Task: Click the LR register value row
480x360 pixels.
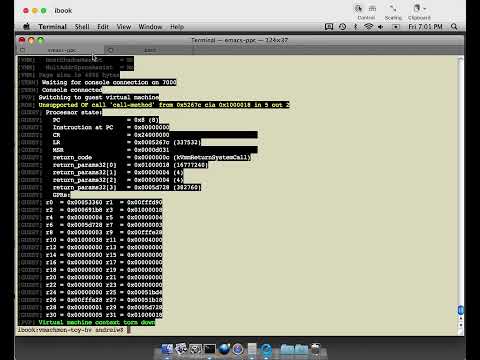Action: [x=110, y=142]
